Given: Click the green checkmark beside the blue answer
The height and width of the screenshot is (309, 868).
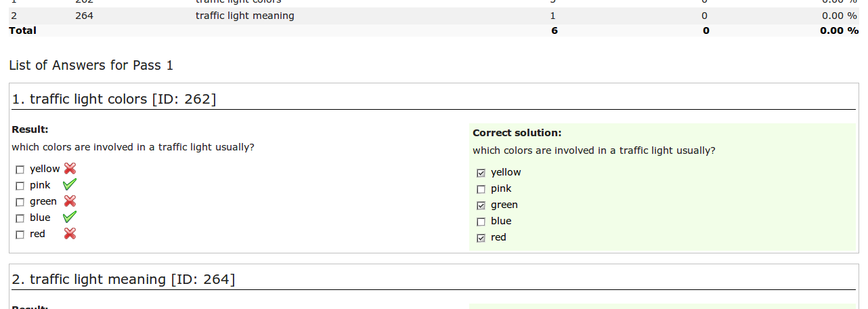Looking at the screenshot, I should pyautogui.click(x=70, y=217).
